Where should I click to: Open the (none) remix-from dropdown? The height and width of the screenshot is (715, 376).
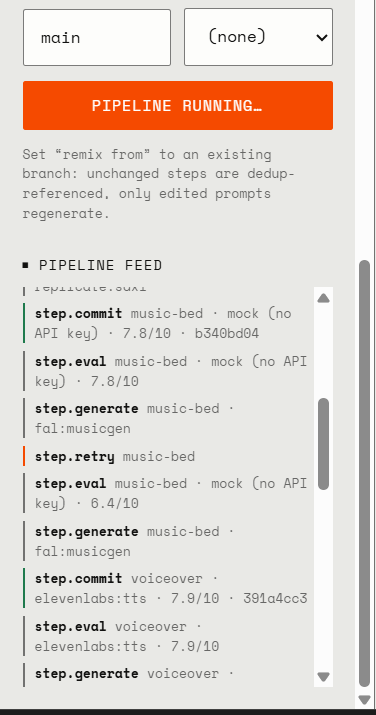pos(258,37)
